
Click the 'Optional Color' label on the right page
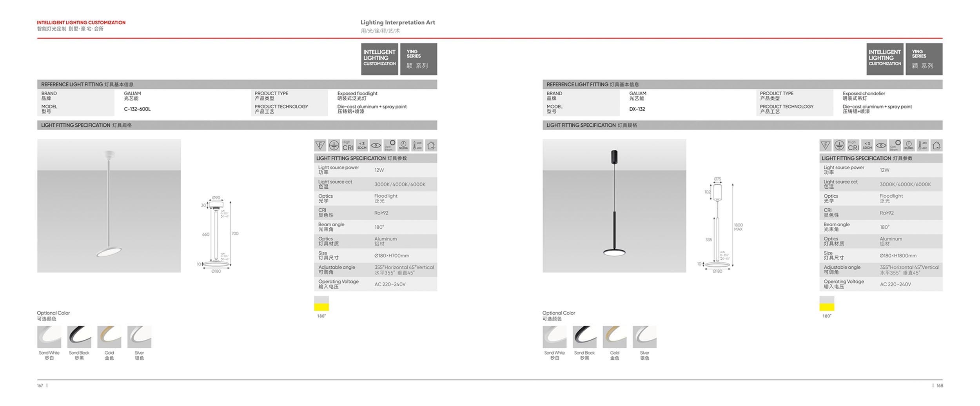pos(559,313)
